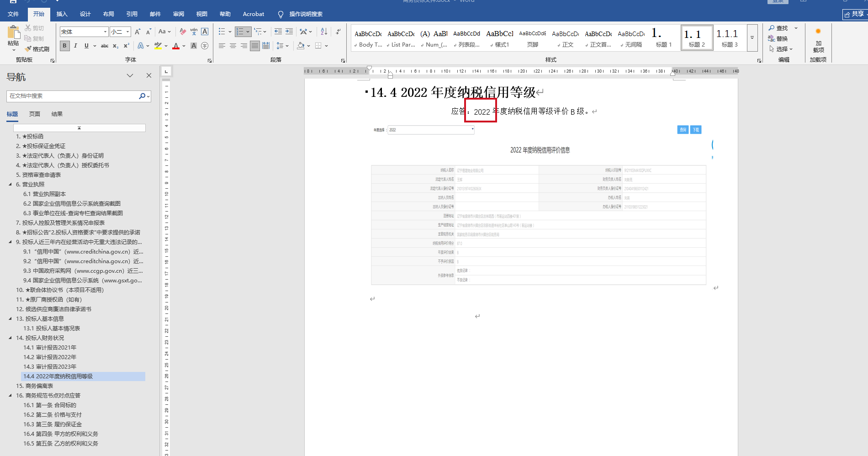Image resolution: width=868 pixels, height=456 pixels.
Task: Toggle bold formatting
Action: coord(64,46)
